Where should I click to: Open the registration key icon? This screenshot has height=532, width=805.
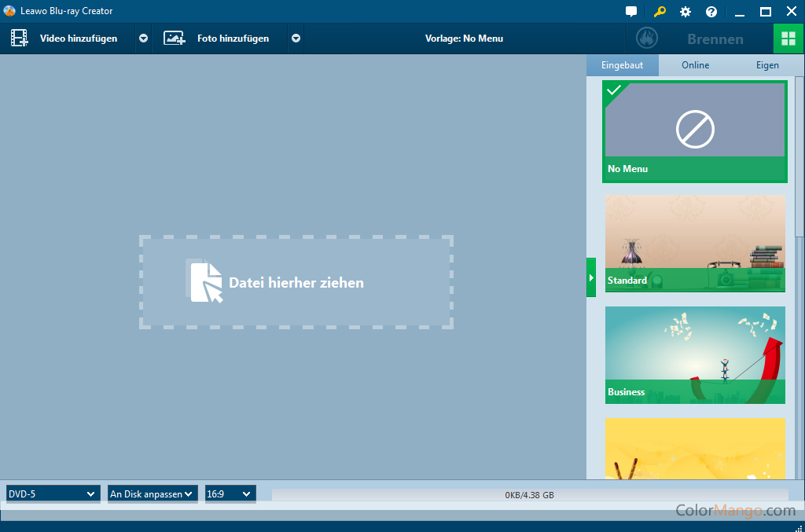pos(660,11)
